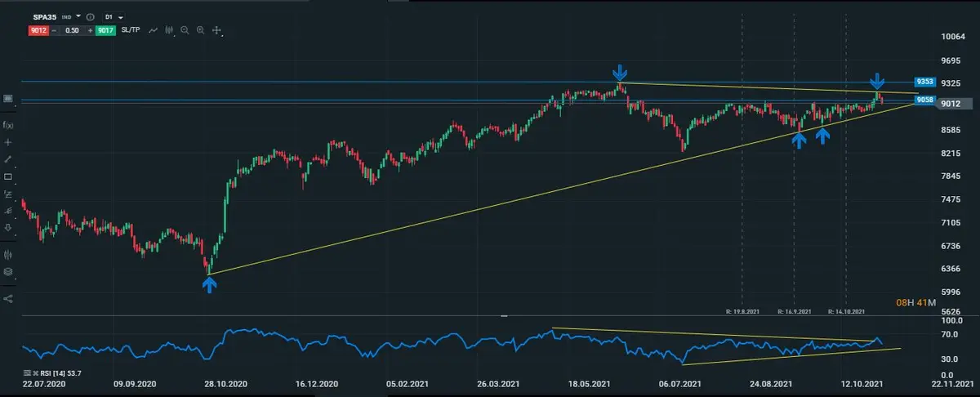Screen dimensions: 980x397
Task: Open the f(x) indicators tool
Action: point(8,124)
